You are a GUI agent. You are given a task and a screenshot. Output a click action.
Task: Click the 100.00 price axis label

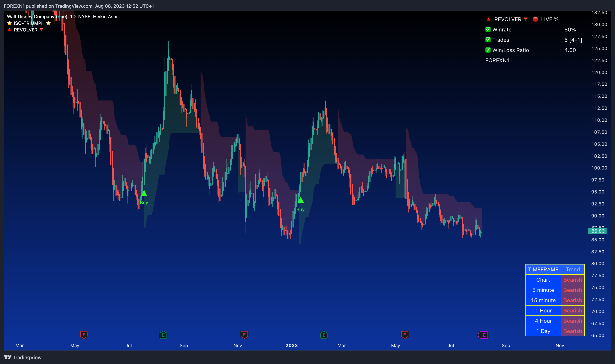click(x=599, y=168)
